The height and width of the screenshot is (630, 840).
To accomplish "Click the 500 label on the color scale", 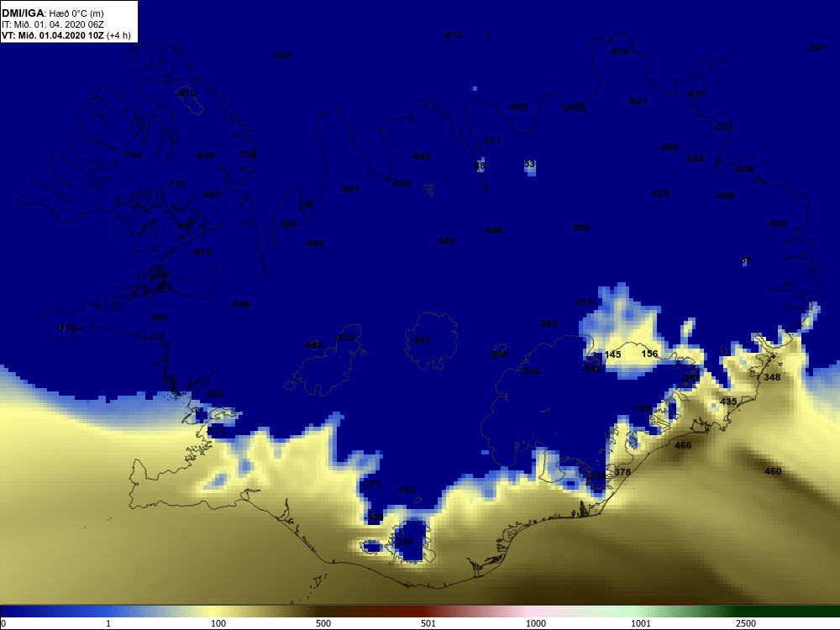I will tap(323, 623).
